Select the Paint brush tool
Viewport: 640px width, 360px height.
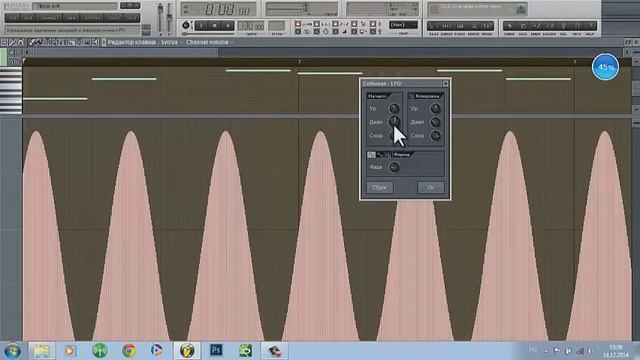40,42
